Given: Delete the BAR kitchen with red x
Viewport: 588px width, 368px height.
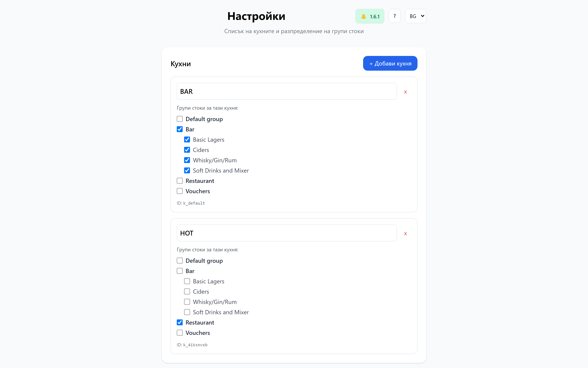Looking at the screenshot, I should click(405, 92).
